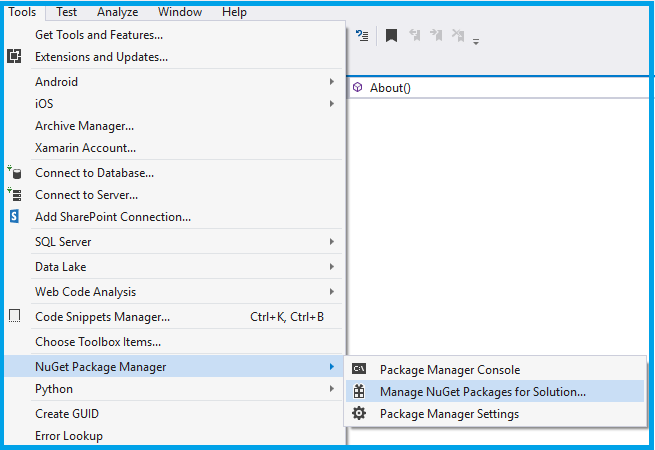
Task: Choose Connect to Database entry
Action: [x=175, y=173]
